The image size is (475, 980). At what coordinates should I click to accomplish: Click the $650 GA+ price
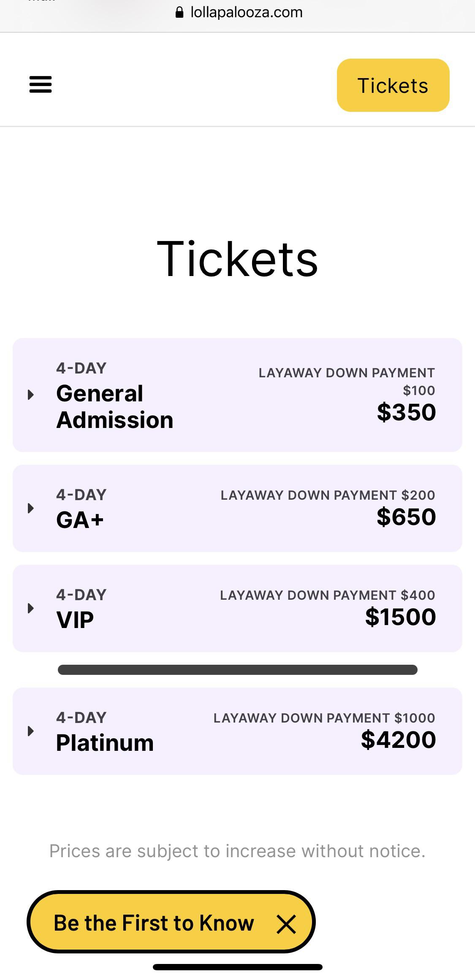point(406,517)
